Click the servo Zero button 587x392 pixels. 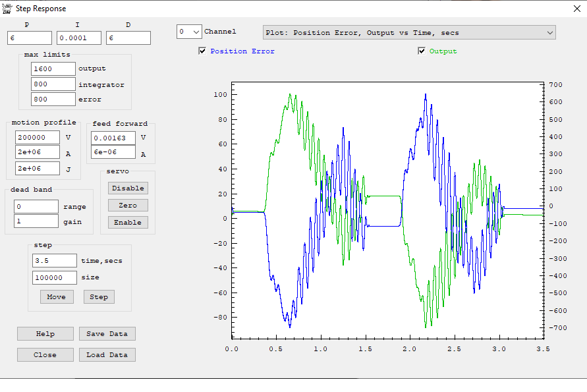[x=128, y=206]
